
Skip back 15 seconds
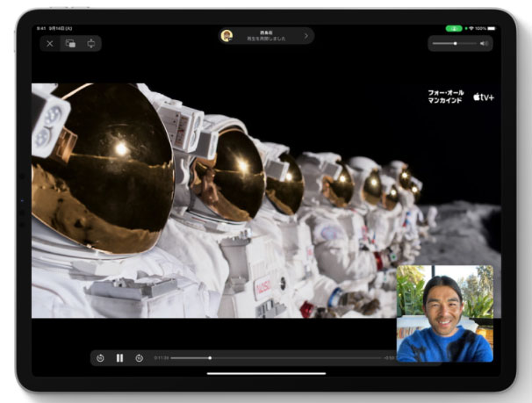100,358
